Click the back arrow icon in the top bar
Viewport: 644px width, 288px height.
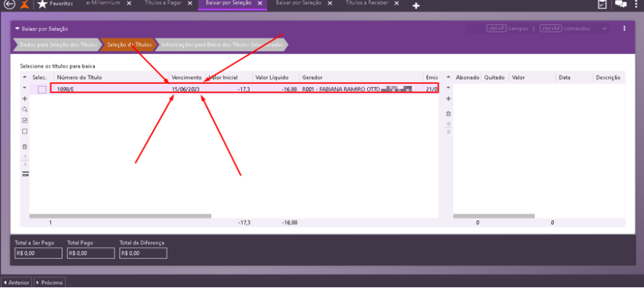(x=9, y=4)
